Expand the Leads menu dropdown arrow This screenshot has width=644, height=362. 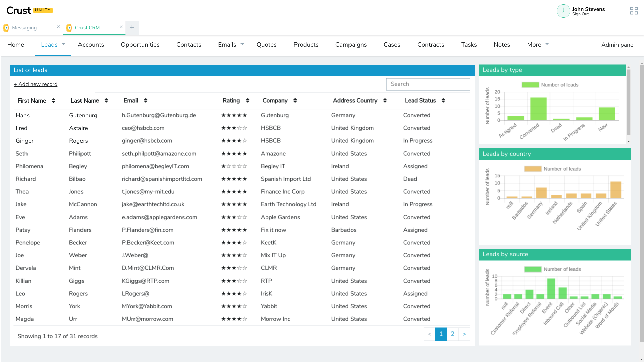(64, 44)
